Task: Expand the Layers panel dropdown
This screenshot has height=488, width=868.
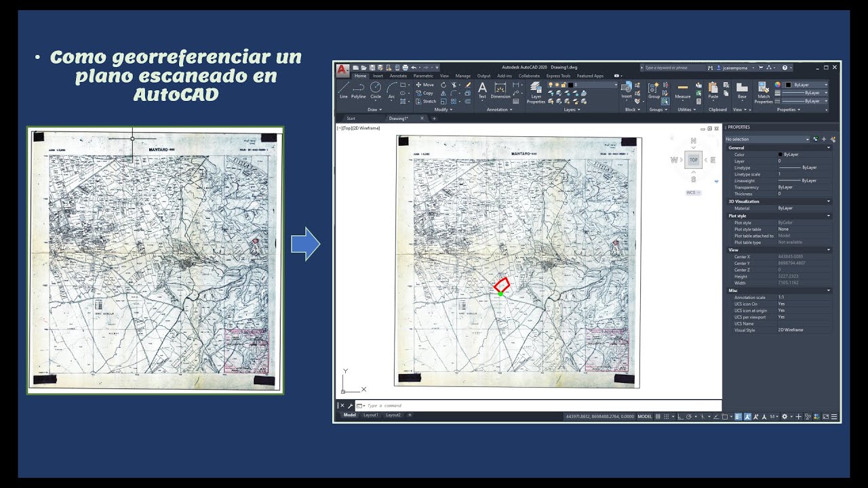Action: [x=571, y=109]
